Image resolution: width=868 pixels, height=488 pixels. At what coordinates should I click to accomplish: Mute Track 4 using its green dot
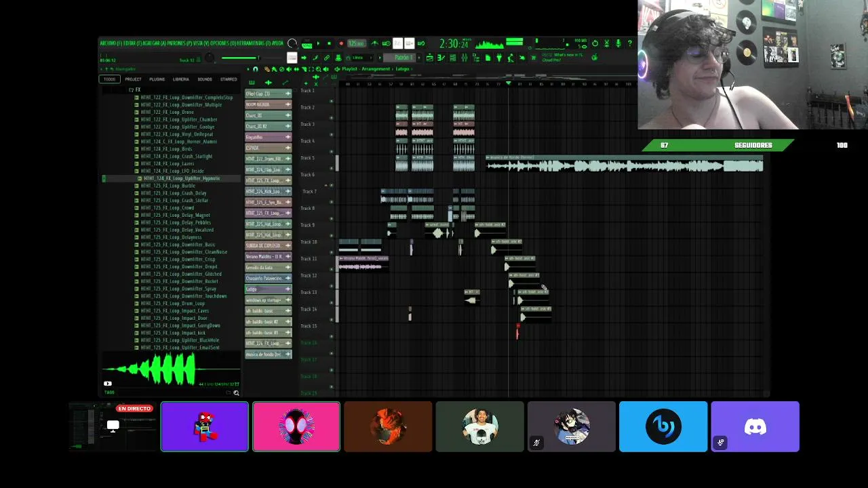pos(332,152)
